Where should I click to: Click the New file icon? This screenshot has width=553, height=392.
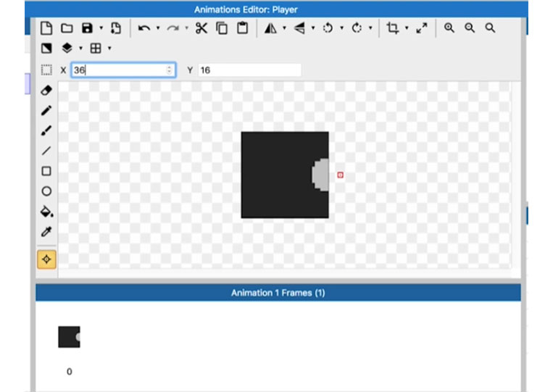(46, 28)
